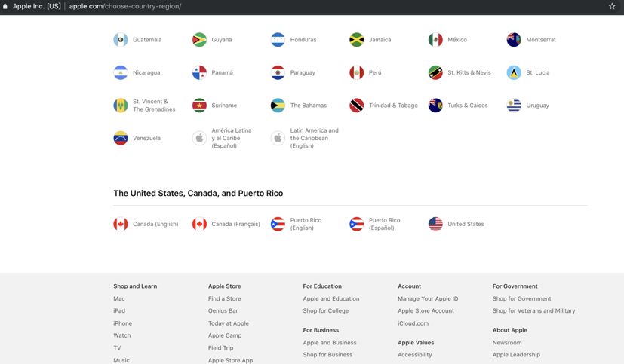This screenshot has width=624, height=364.
Task: Open the iPhone footer link
Action: [x=122, y=323]
